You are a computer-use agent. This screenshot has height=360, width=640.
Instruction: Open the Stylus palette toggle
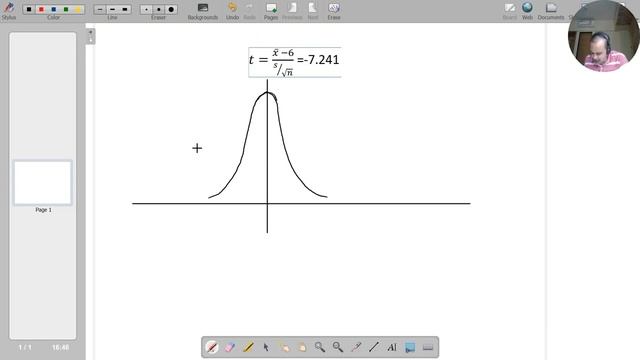click(x=9, y=11)
